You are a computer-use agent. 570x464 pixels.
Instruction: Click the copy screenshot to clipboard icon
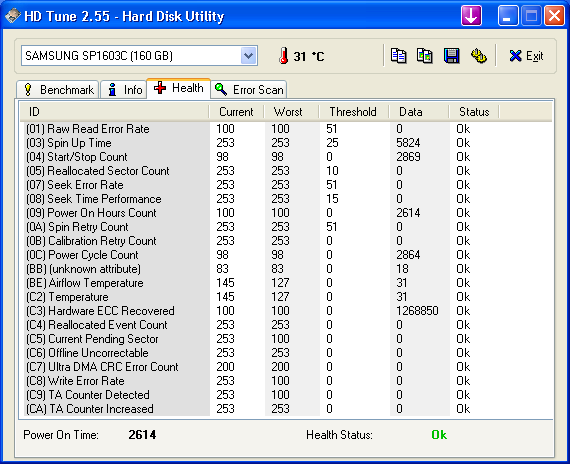425,56
